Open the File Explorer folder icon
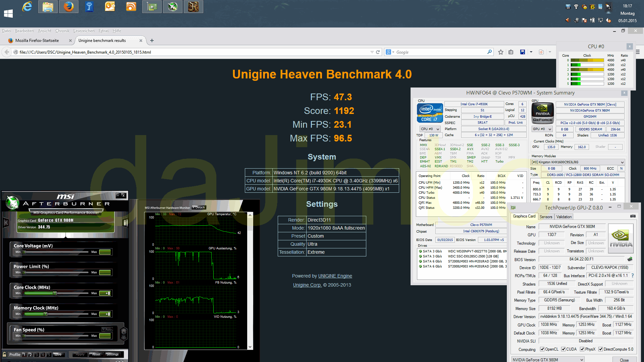Viewport: 644px width, 362px height. [x=48, y=7]
